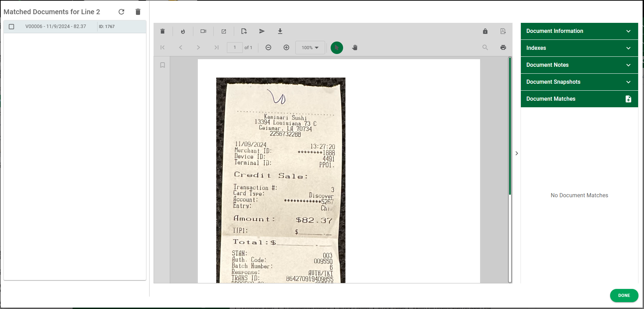Click the video camera icon in viewer toolbar
Image resolution: width=644 pixels, height=309 pixels.
[203, 31]
